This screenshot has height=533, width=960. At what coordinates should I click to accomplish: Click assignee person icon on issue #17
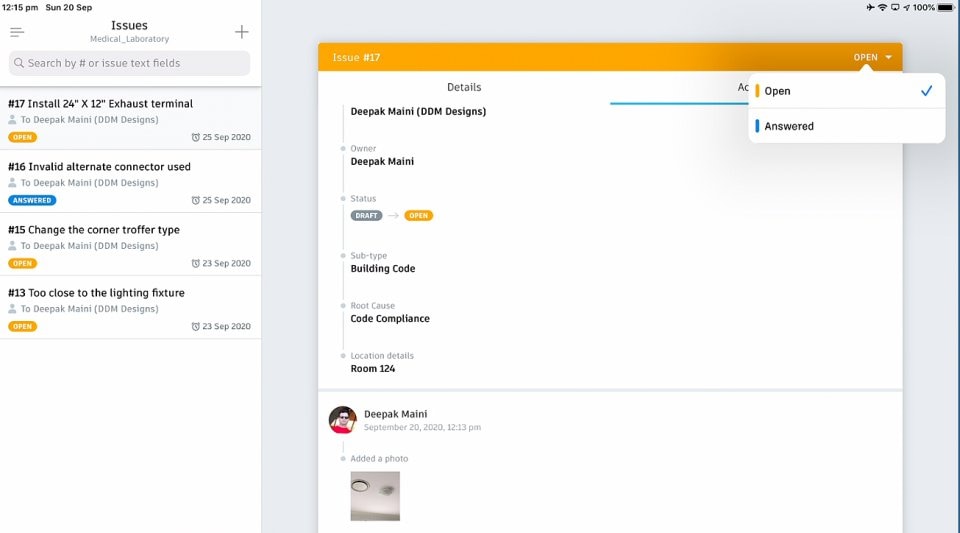12,120
